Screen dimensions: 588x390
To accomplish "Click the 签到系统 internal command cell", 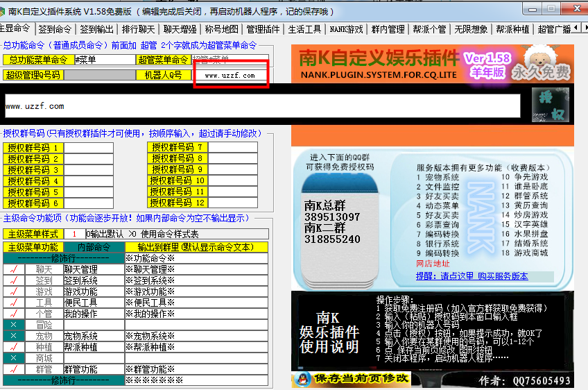I will [x=94, y=280].
